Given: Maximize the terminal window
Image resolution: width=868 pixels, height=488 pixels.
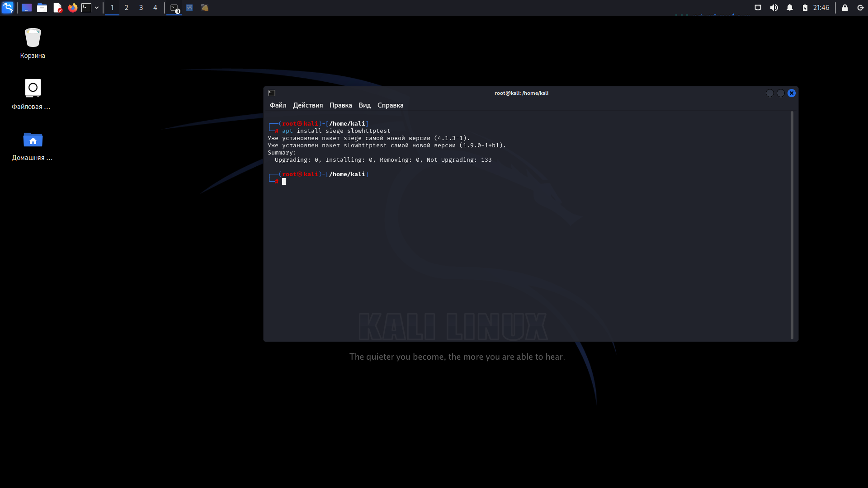Looking at the screenshot, I should coord(781,93).
